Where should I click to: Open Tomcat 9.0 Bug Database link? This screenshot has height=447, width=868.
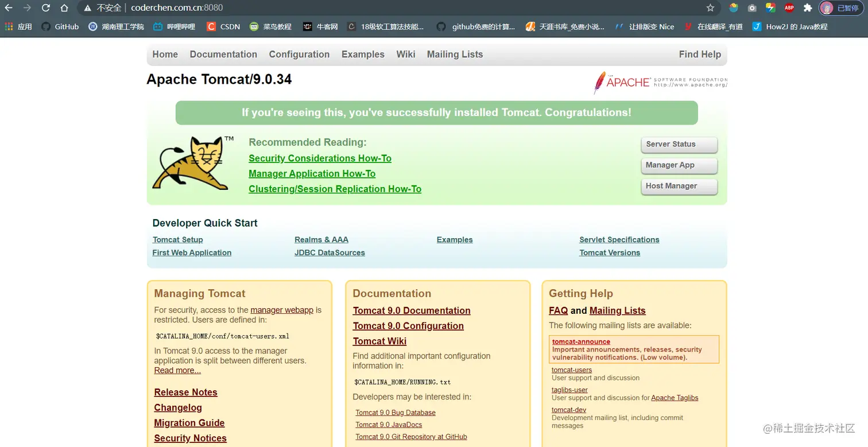[396, 413]
